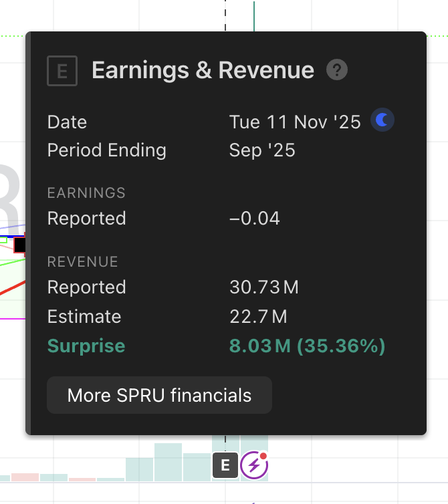448x504 pixels.
Task: Open More SPRU financials
Action: (159, 395)
